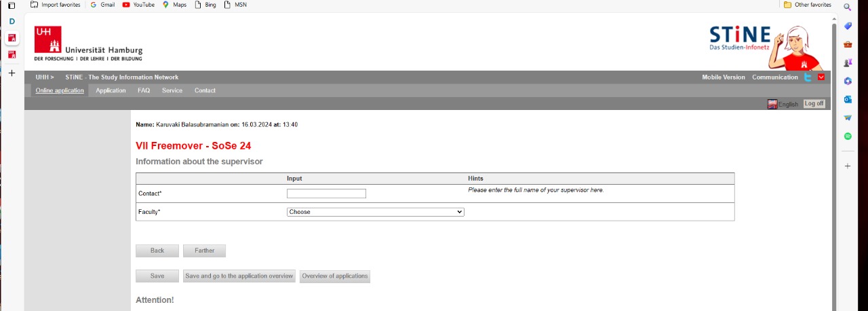Open the YouTube bookmark
The height and width of the screenshot is (311, 868).
(x=138, y=5)
